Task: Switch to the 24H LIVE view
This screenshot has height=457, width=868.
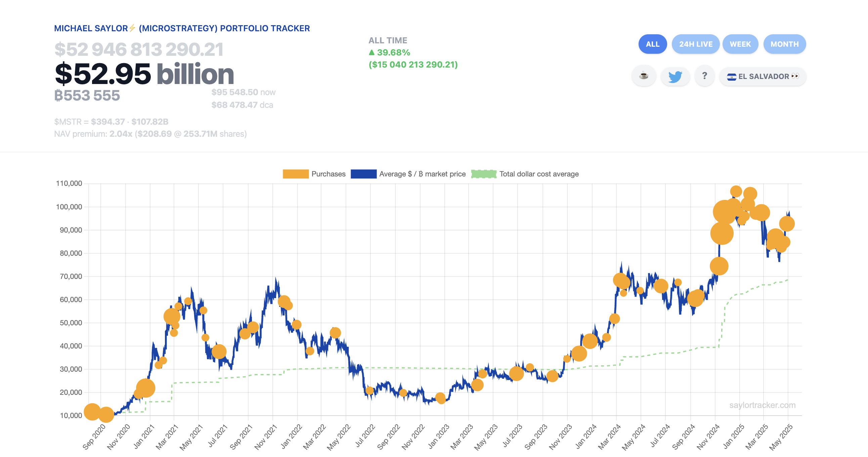Action: pos(695,44)
